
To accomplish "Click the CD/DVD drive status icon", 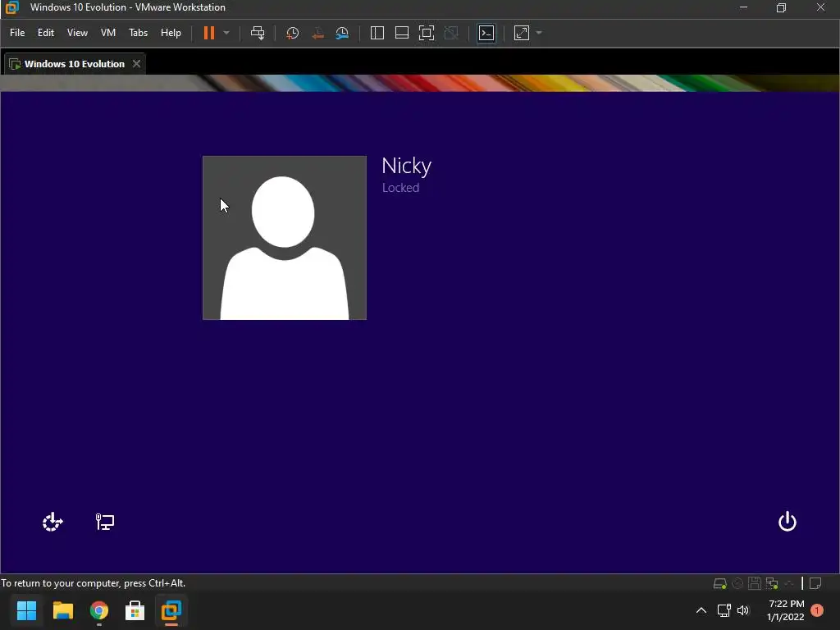I will tap(737, 583).
